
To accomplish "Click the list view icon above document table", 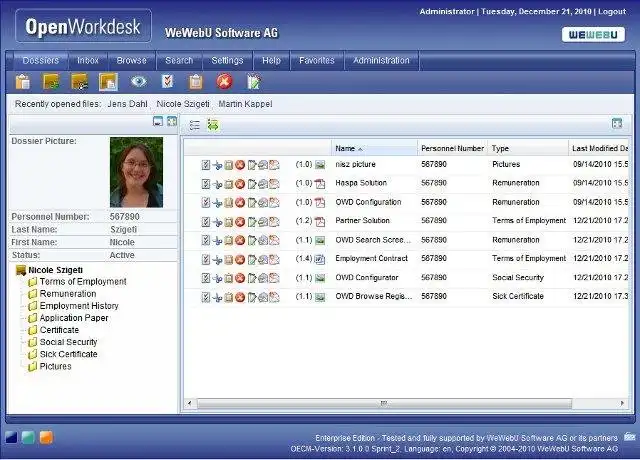I will tap(195, 125).
